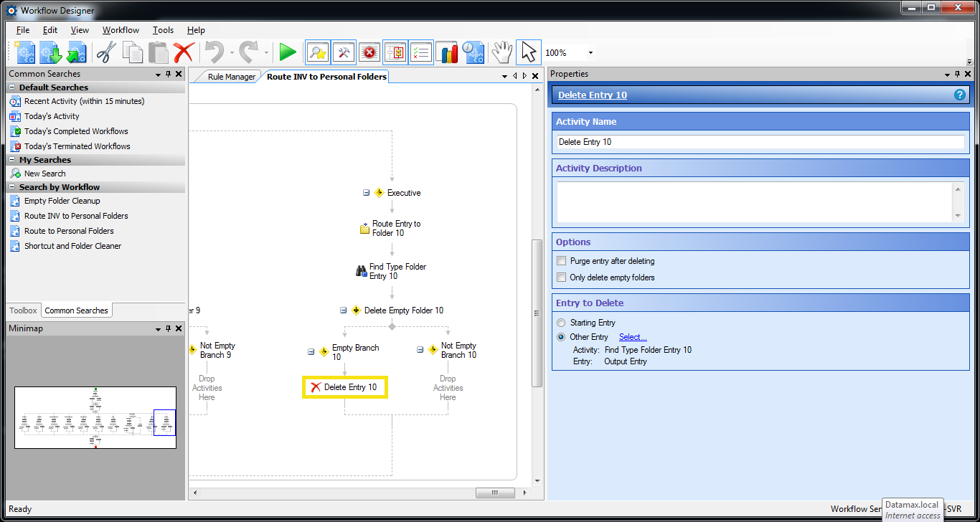Screen dimensions: 980x522
Task: Collapse the Delete Empty Folder 10 node
Action: click(x=343, y=310)
